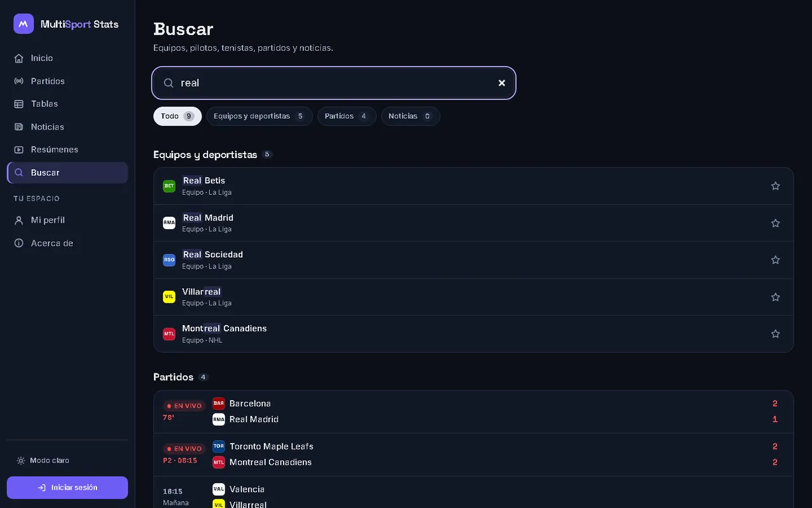Switch to the Noticias filter tab
This screenshot has height=508, width=812.
coord(410,116)
